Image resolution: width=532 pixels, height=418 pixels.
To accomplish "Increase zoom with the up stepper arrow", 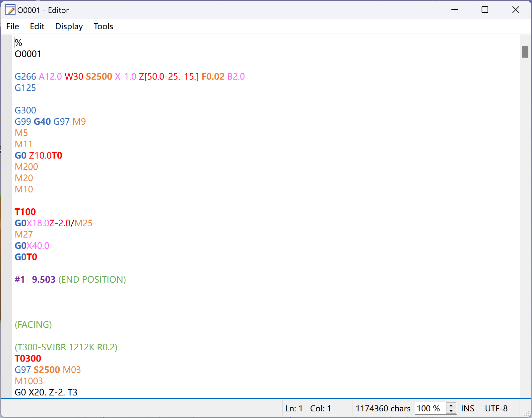I will point(451,405).
